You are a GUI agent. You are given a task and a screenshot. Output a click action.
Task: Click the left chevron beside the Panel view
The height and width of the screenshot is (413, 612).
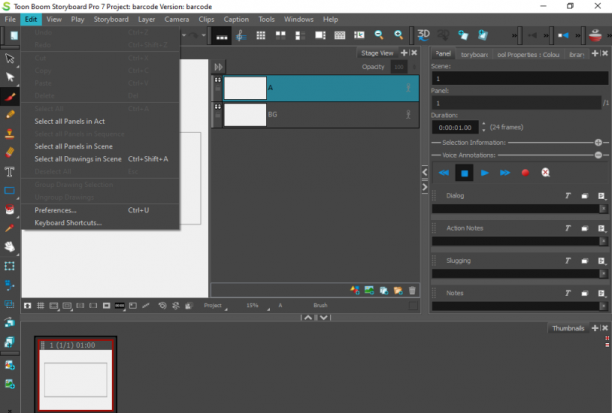(425, 172)
